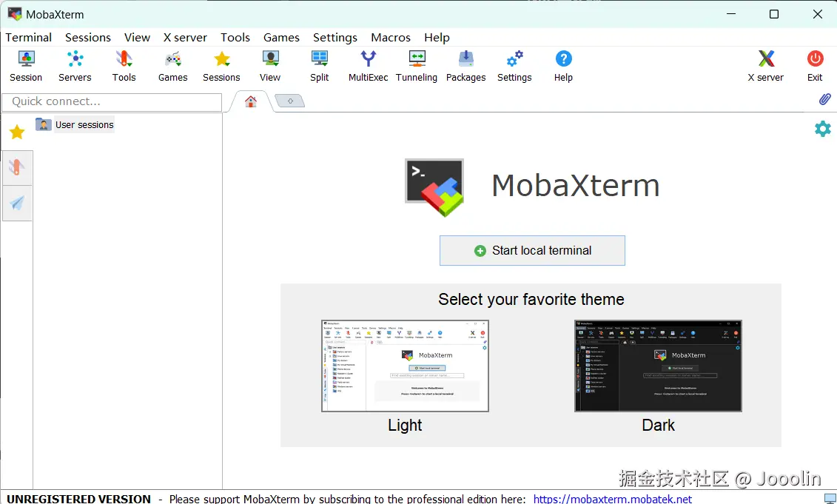
Task: Select the Split toolbar icon
Action: tap(319, 58)
